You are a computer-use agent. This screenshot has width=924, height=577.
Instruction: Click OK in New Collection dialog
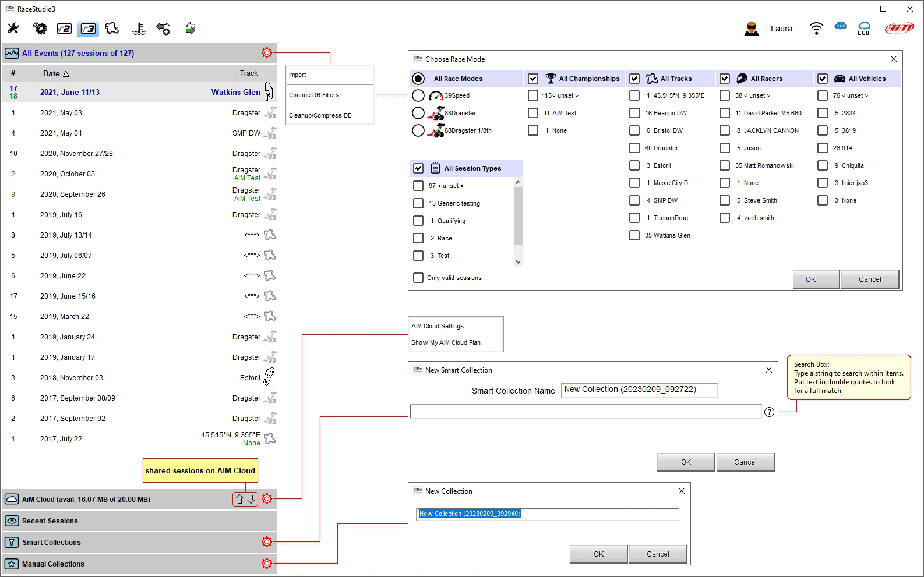point(598,554)
